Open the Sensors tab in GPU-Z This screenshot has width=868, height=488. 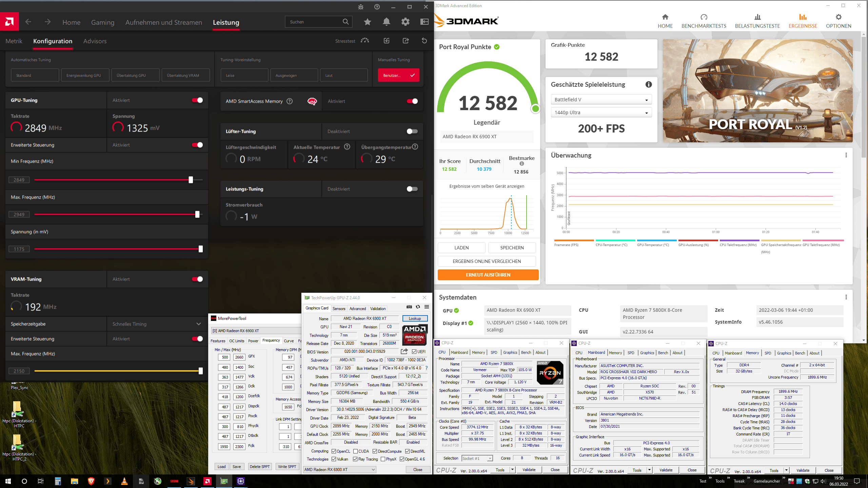click(339, 308)
